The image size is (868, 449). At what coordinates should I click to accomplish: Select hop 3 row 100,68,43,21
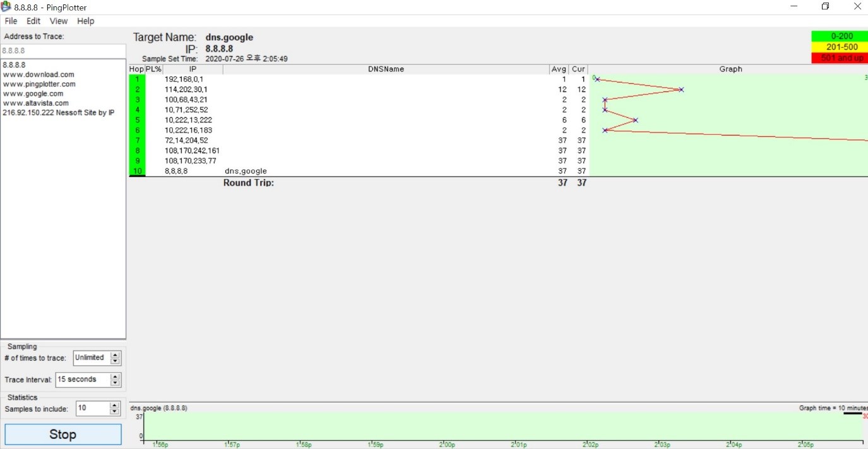pyautogui.click(x=358, y=100)
